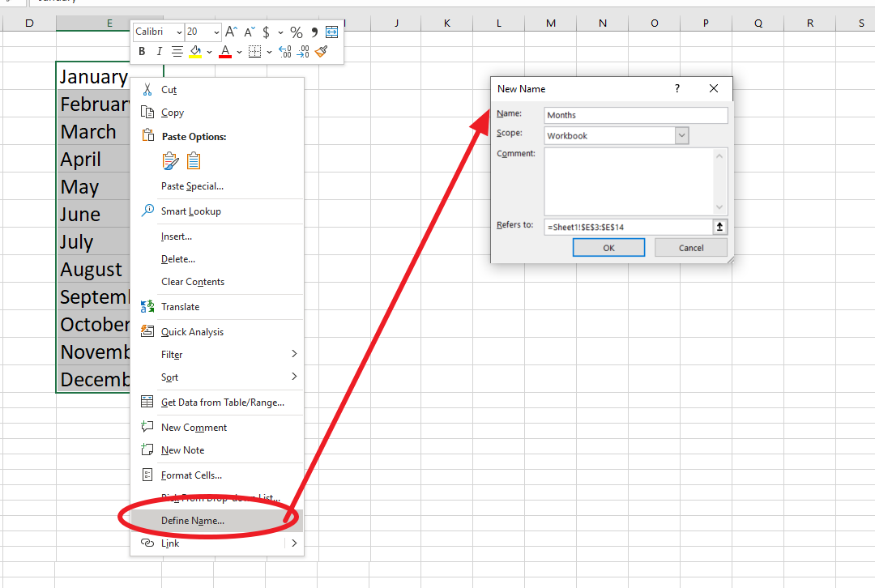This screenshot has height=588, width=875.
Task: Apply the percent style format
Action: [297, 32]
